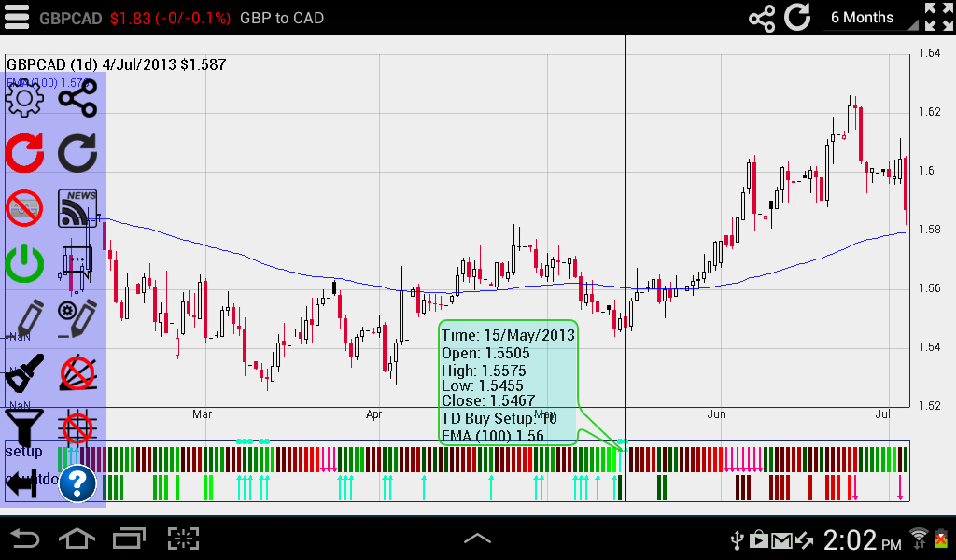Refresh chart with the red reload icon
Viewport: 956px width, 560px height.
25,153
